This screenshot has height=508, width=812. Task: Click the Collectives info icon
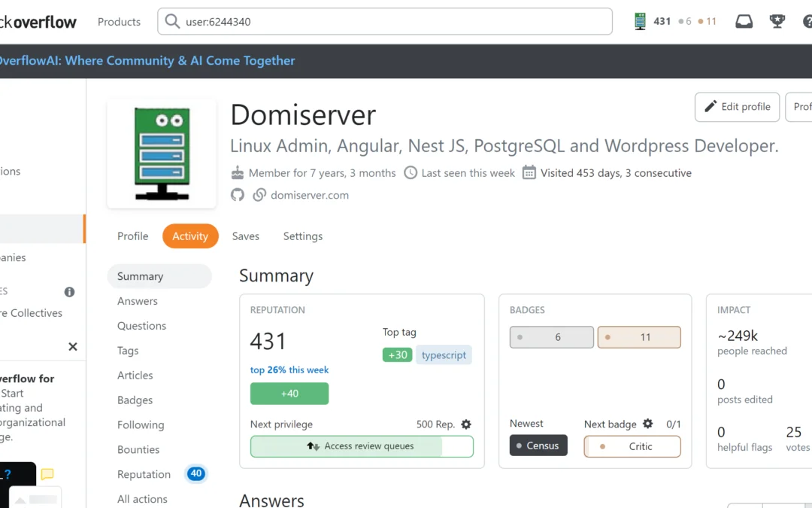69,292
